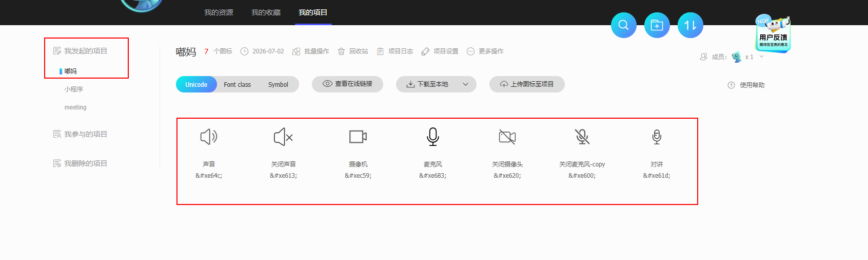This screenshot has width=868, height=260.
Task: Select the meeting project in sidebar
Action: [75, 107]
